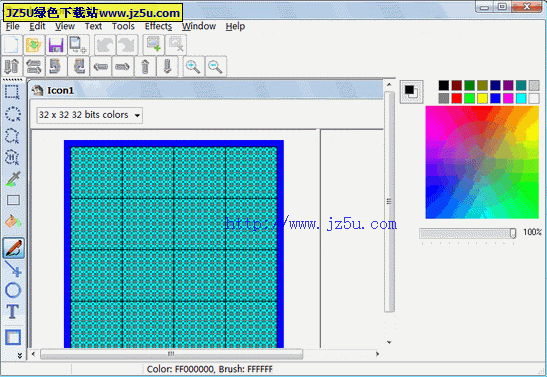
Task: Open an existing file with folder icon
Action: (x=34, y=45)
